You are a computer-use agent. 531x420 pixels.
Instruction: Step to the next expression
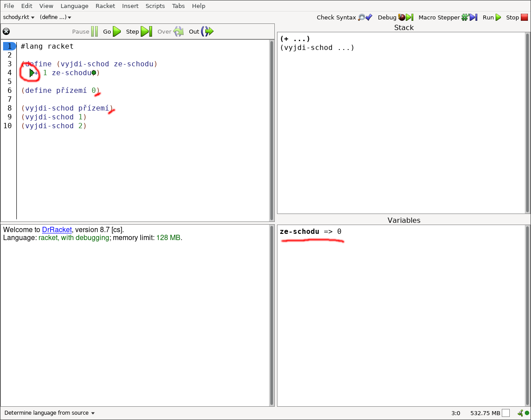pyautogui.click(x=139, y=31)
